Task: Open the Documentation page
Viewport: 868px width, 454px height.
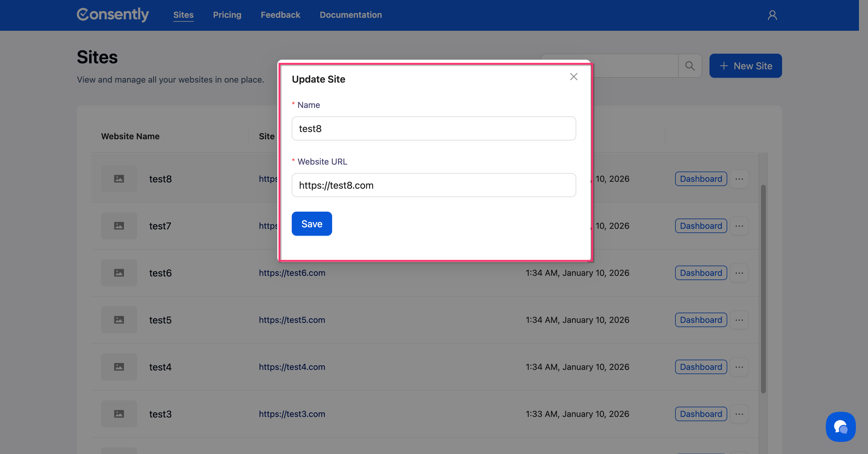Action: [351, 15]
